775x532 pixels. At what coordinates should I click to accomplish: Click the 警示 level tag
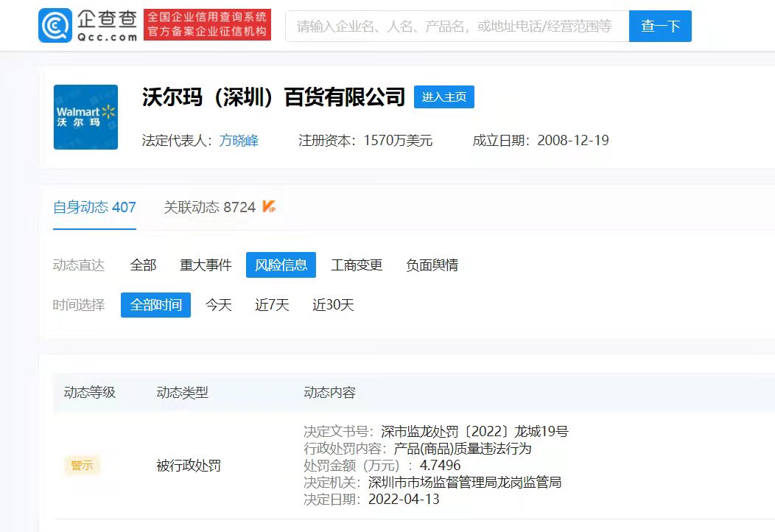coord(82,465)
